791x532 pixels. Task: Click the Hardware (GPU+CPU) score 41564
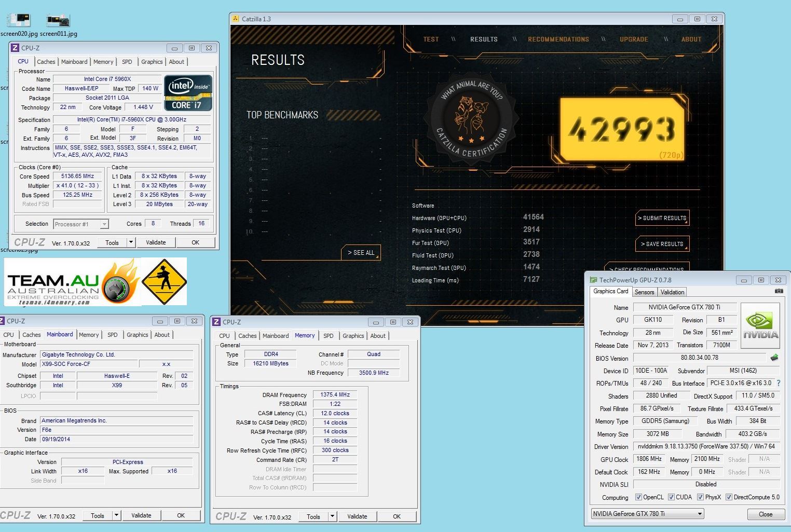(534, 217)
